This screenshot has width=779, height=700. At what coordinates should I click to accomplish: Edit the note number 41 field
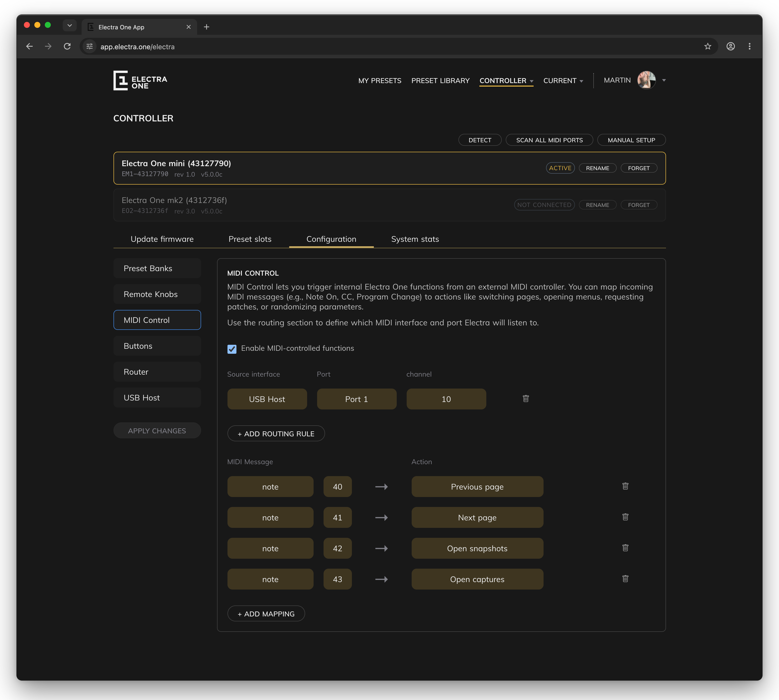point(337,517)
